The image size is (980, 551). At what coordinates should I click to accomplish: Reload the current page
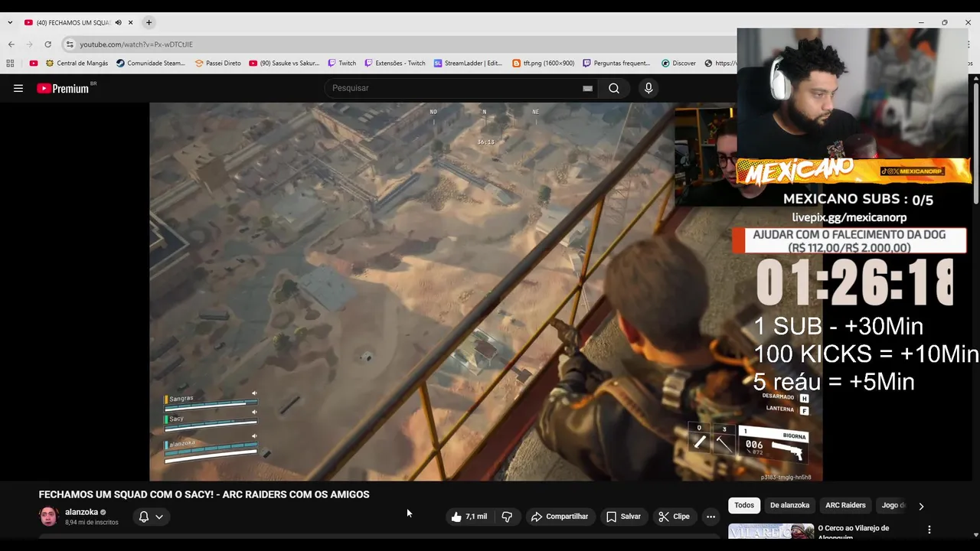[x=47, y=44]
